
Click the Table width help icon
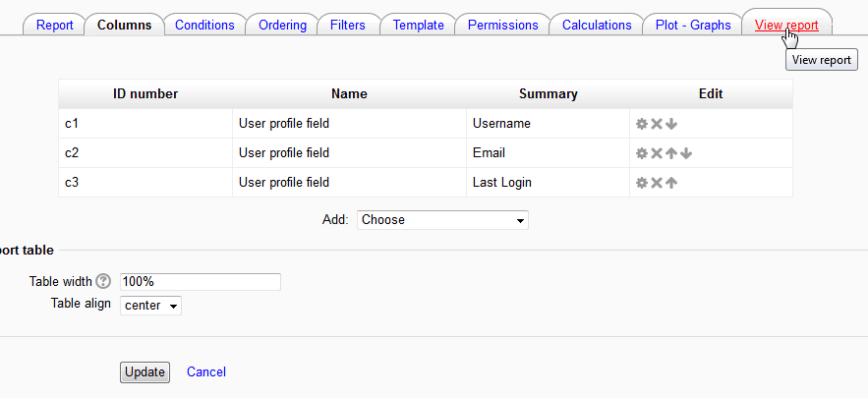[x=103, y=282]
